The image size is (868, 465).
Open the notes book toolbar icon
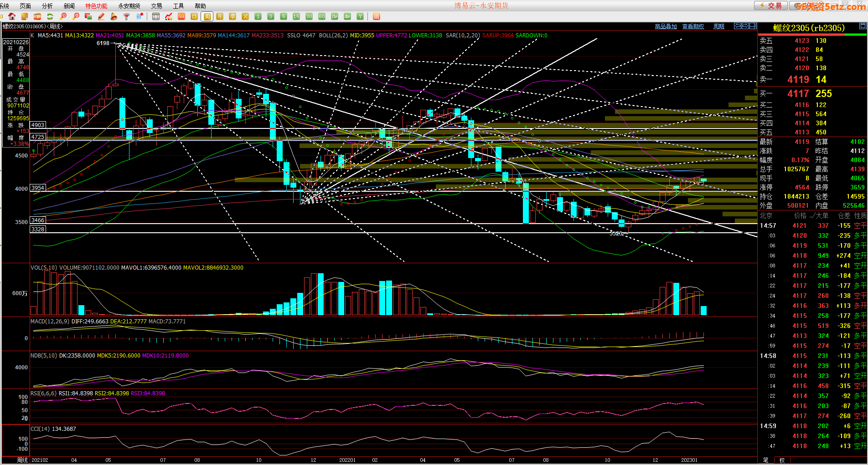pyautogui.click(x=25, y=16)
